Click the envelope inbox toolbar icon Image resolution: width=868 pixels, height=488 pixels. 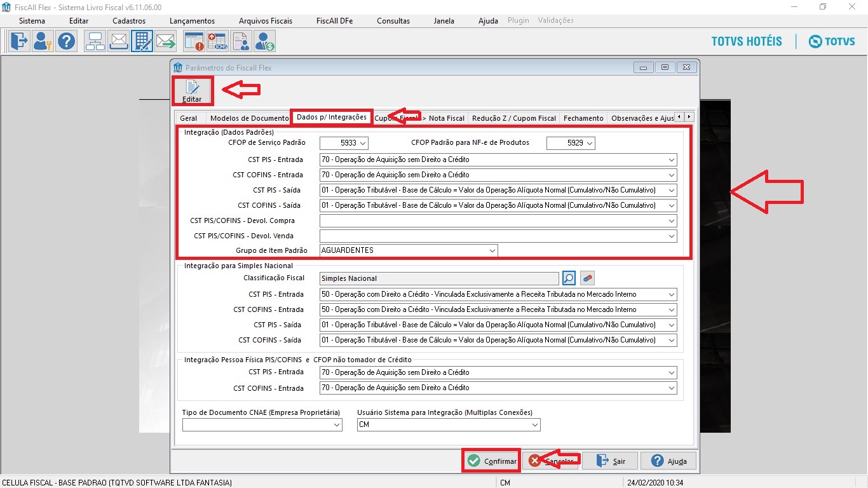click(x=119, y=42)
